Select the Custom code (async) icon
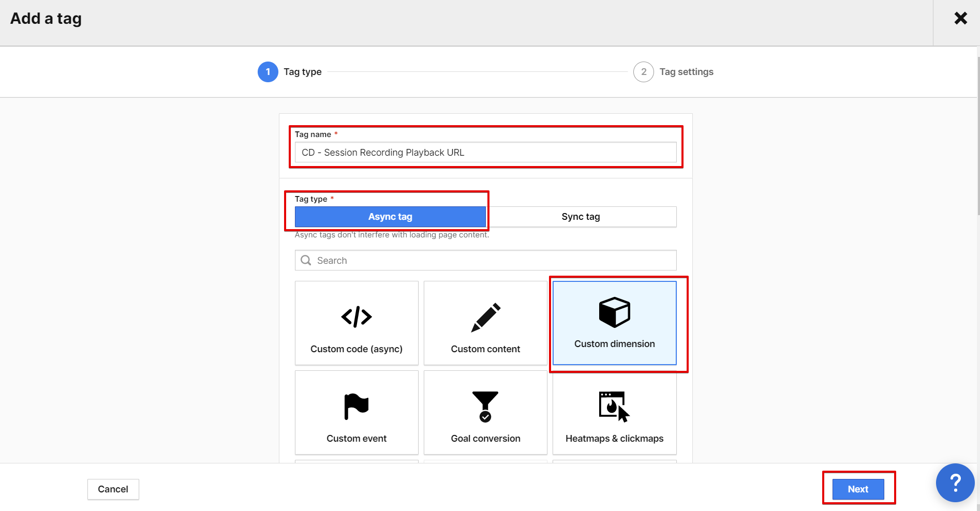Viewport: 980px width, 511px height. [356, 317]
